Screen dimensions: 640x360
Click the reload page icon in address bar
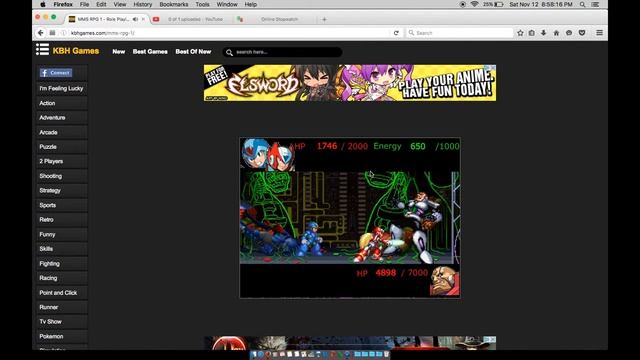click(x=396, y=33)
